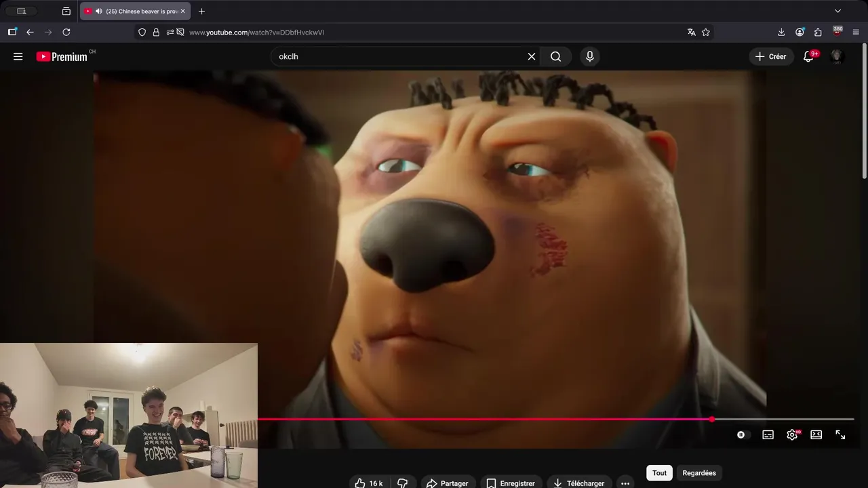The image size is (868, 488).
Task: Open the sidebar toggle icon left of back
Action: coord(12,32)
